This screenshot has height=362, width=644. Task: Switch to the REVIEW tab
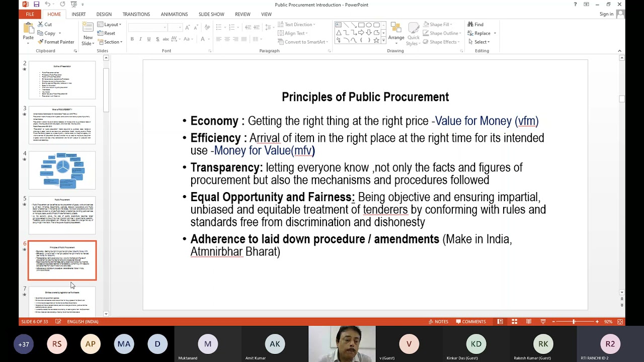[243, 14]
